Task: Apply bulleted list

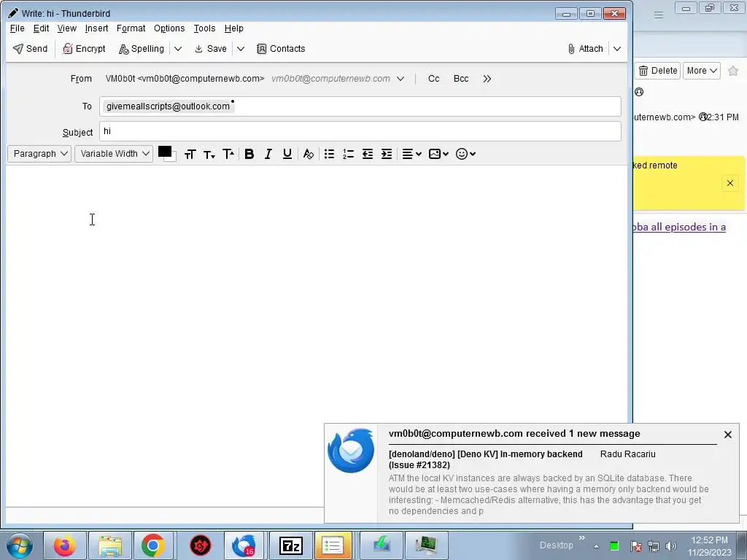Action: click(x=329, y=154)
